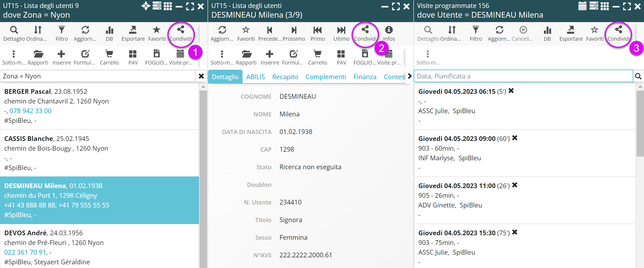
Task: Expand Sotto-menu in Visite programmate panel
Action: tap(428, 57)
